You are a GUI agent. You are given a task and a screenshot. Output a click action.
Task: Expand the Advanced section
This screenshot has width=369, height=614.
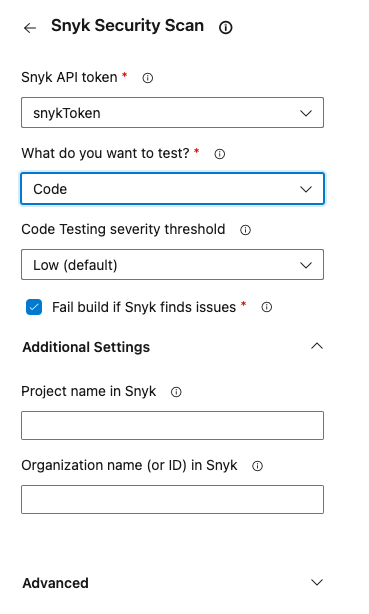click(x=172, y=583)
